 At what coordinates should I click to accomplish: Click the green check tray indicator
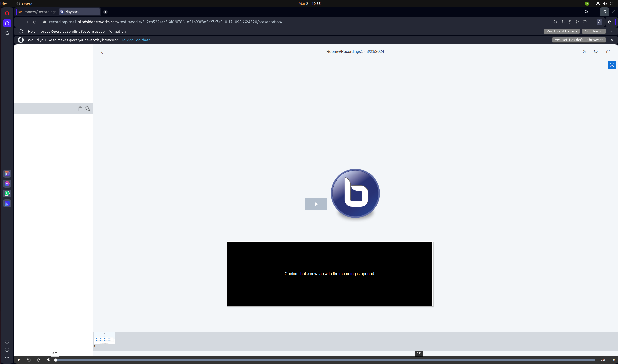[587, 4]
